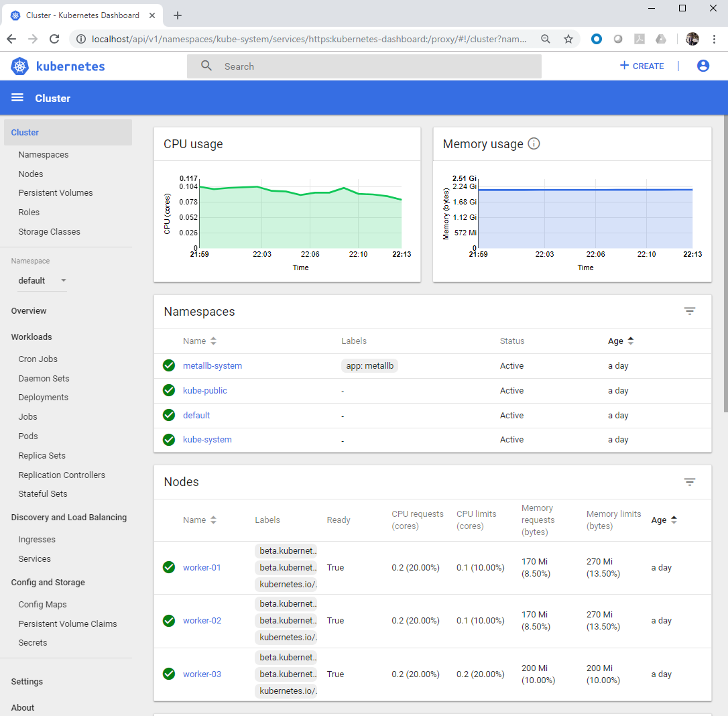The width and height of the screenshot is (728, 716).
Task: Select Cluster in the sidebar
Action: pos(68,132)
